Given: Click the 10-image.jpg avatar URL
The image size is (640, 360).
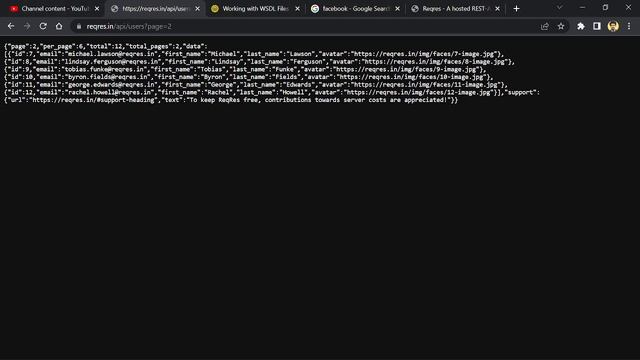Looking at the screenshot, I should 412,77.
